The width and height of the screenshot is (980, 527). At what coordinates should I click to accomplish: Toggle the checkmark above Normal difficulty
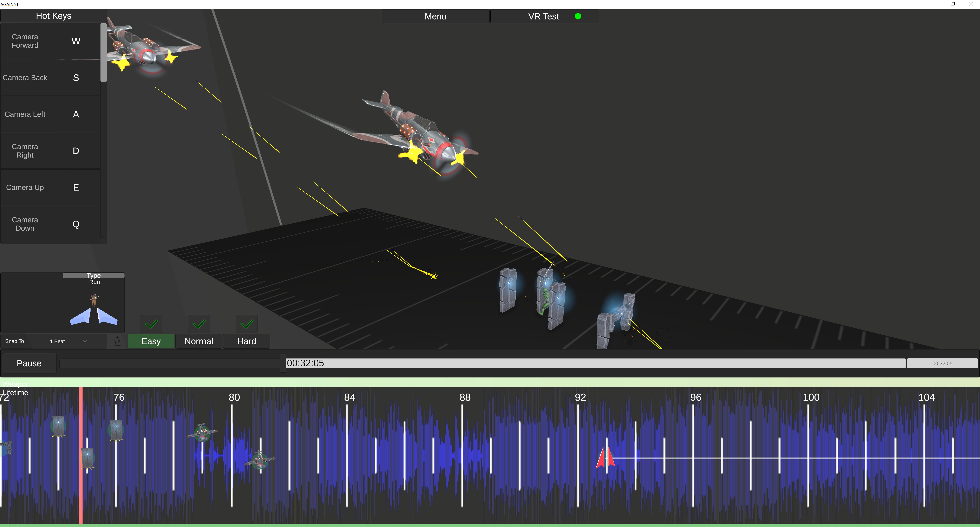click(x=199, y=324)
